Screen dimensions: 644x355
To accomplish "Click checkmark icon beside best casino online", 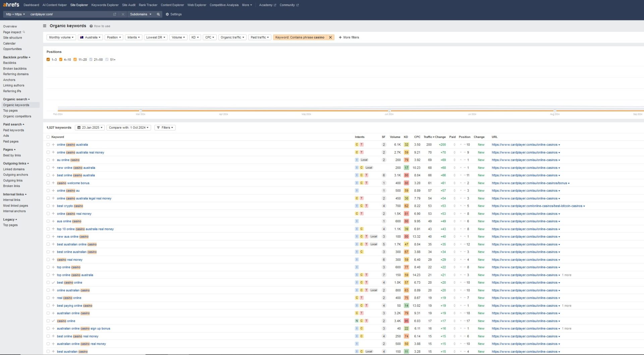I will 53,283.
